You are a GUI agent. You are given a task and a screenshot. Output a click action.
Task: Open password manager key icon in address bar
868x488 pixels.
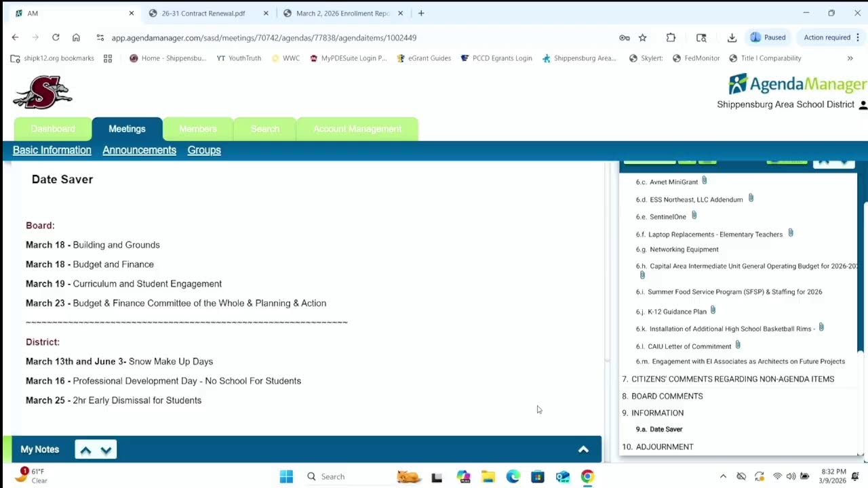pos(625,38)
